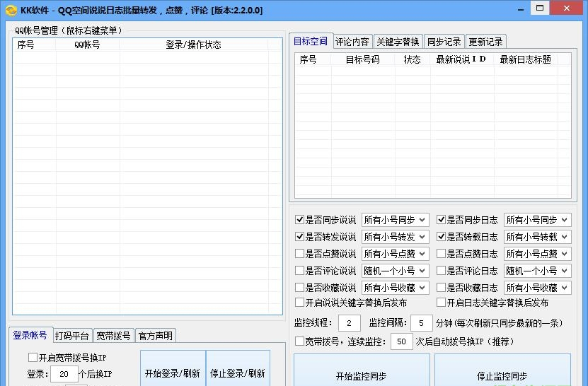This screenshot has height=386, width=588.
Task: Open 所有小号点赞 dropdown for 点赞说说
Action: click(395, 254)
